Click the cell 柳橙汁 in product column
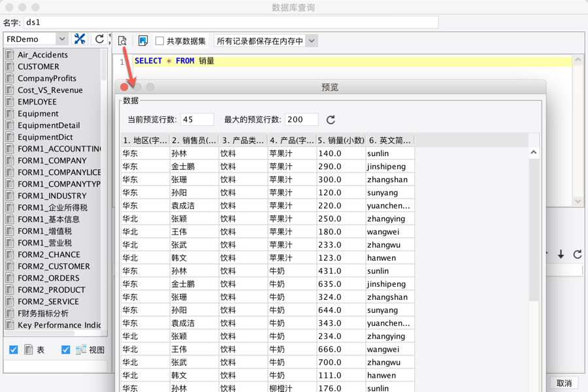Screen dimensions: 588x392 point(292,388)
